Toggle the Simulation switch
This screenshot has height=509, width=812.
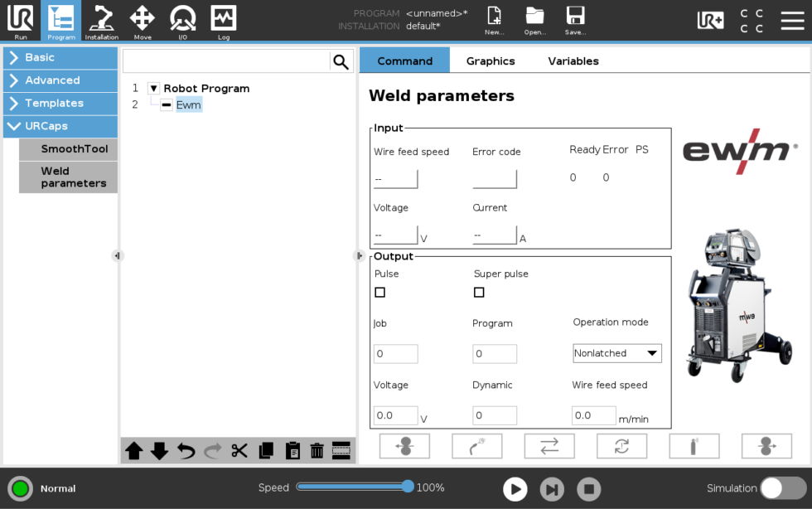782,488
